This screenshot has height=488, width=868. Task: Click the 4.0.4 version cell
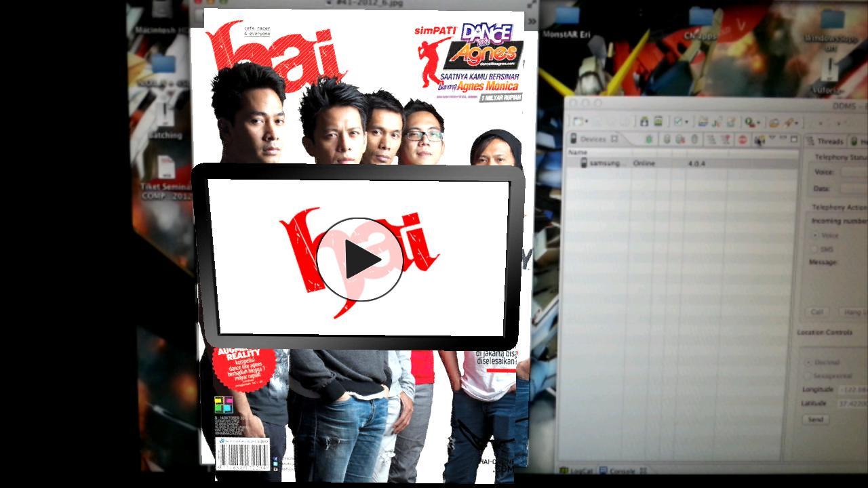696,163
